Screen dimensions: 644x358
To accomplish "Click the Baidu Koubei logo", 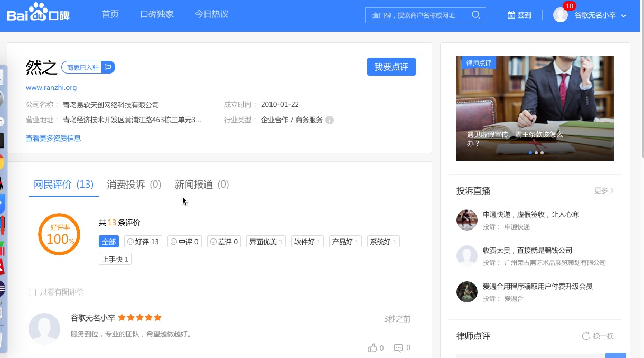I will tap(38, 13).
